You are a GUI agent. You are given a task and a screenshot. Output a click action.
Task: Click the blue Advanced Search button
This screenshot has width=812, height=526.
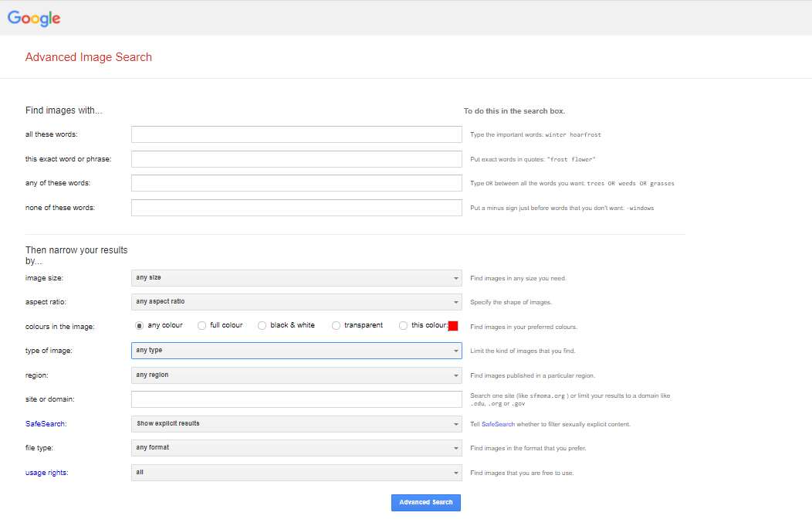[x=425, y=502]
